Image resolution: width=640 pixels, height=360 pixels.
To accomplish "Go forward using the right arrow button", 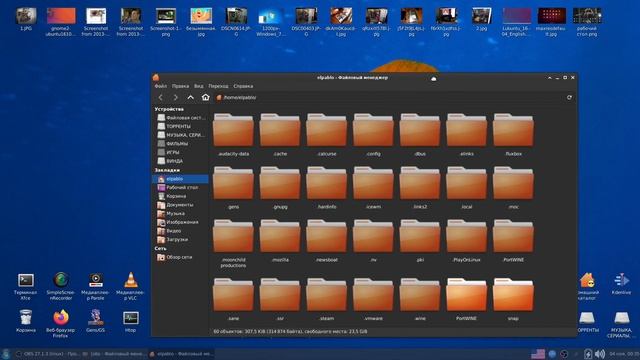I will [176, 98].
